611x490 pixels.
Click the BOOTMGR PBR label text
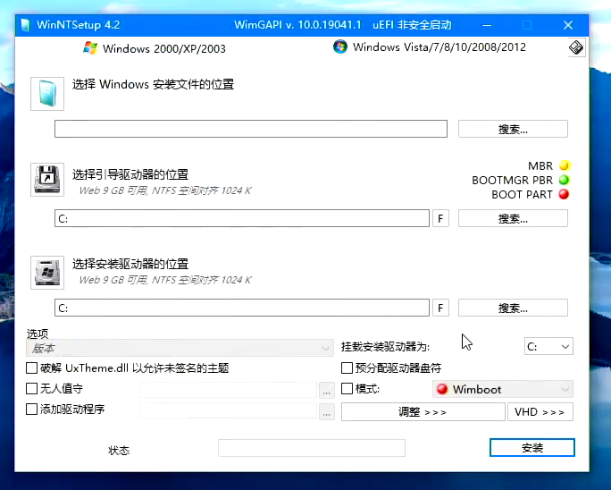[x=512, y=180]
